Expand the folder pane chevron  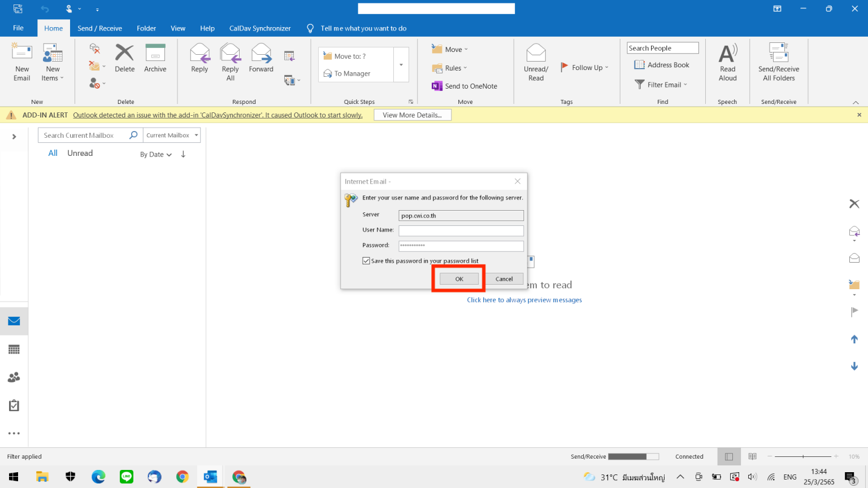[14, 137]
